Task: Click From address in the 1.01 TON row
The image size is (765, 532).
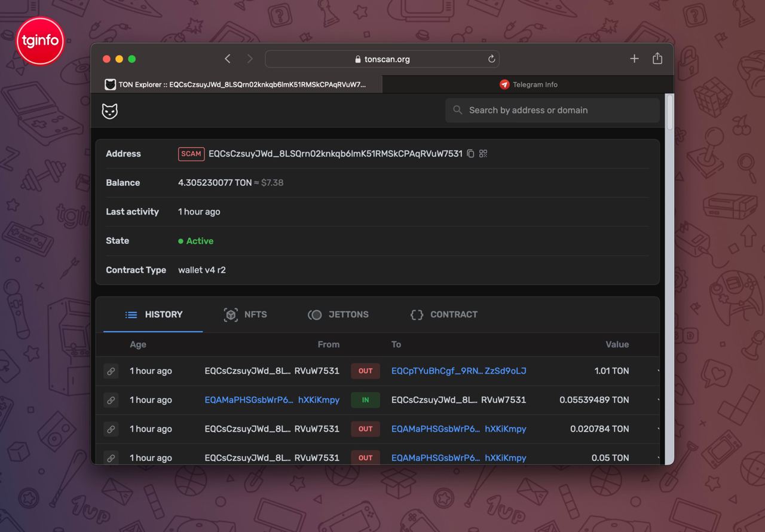Action: click(x=272, y=371)
